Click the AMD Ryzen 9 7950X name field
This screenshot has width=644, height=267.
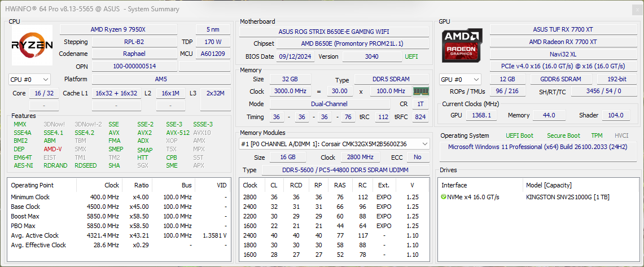pos(119,29)
